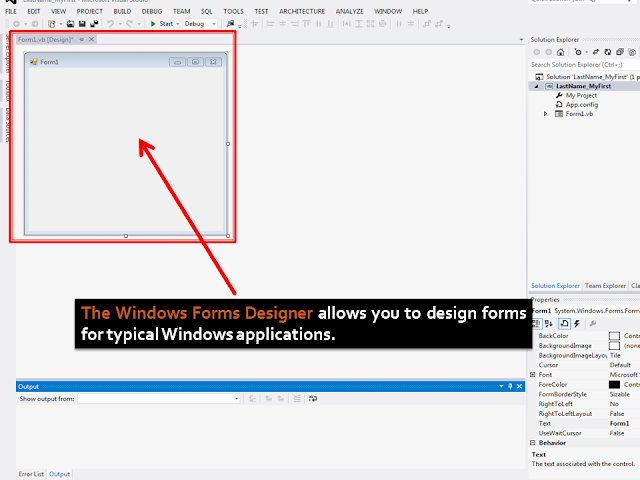640x480 pixels.
Task: Collapse the LastName_MyFirst project node
Action: (536, 86)
